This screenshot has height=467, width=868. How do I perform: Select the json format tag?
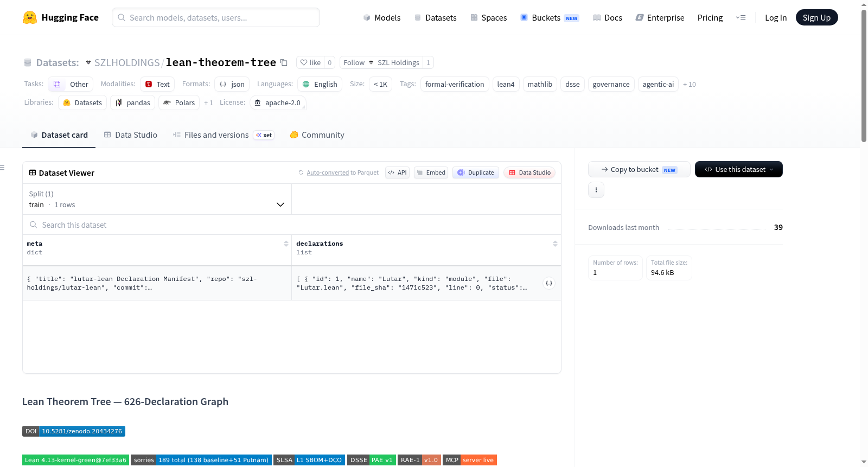[232, 84]
